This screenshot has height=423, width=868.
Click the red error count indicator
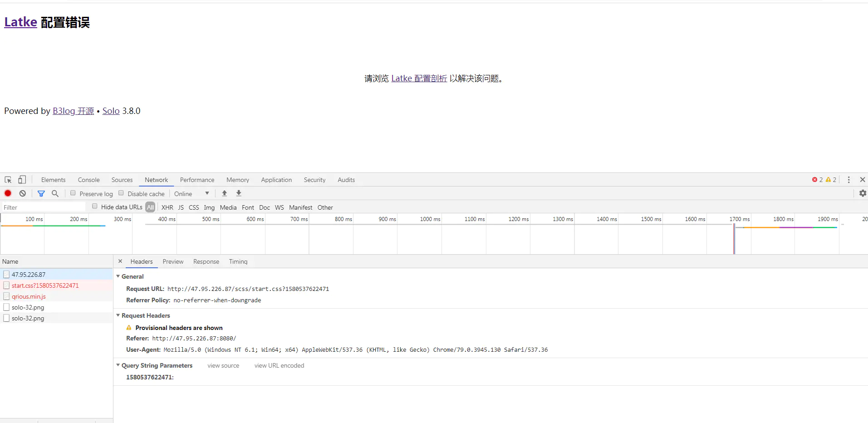click(x=818, y=180)
